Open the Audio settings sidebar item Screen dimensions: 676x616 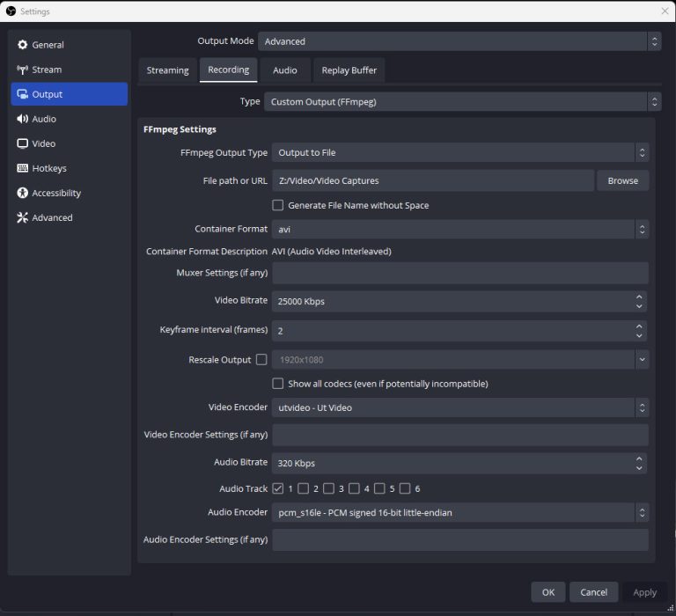click(44, 119)
